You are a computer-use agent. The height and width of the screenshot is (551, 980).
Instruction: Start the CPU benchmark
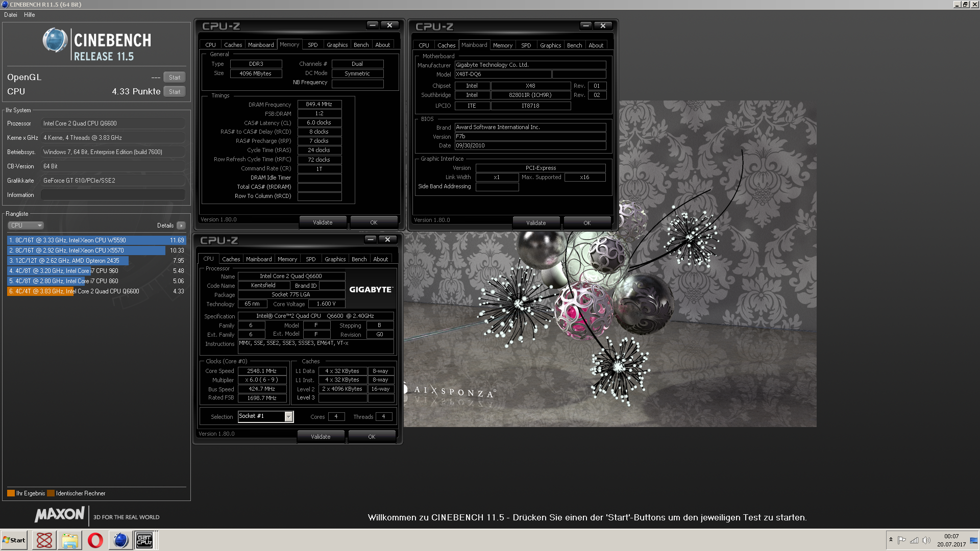(175, 92)
